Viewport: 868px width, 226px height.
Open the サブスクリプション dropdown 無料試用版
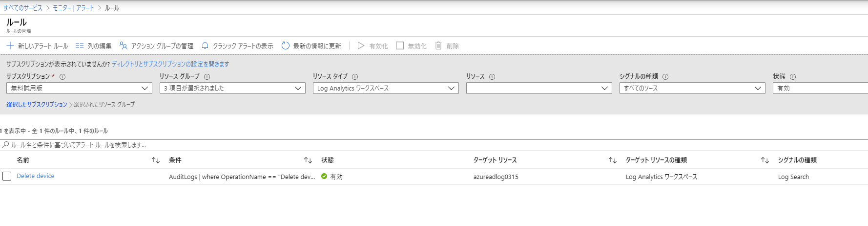(80, 88)
